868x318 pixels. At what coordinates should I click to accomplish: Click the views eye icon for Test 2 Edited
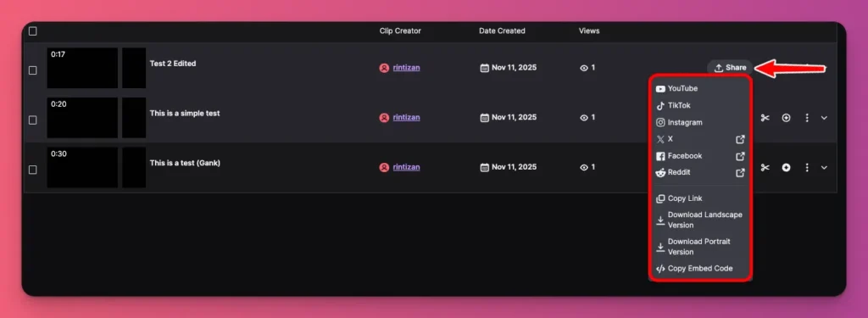pos(583,68)
